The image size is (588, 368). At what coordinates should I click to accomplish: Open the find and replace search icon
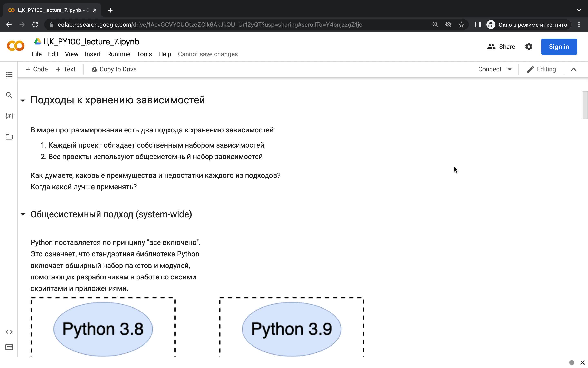(9, 95)
